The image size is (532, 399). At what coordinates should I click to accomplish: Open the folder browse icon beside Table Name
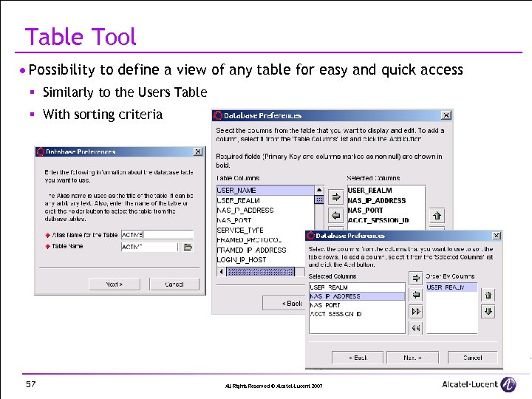click(188, 247)
